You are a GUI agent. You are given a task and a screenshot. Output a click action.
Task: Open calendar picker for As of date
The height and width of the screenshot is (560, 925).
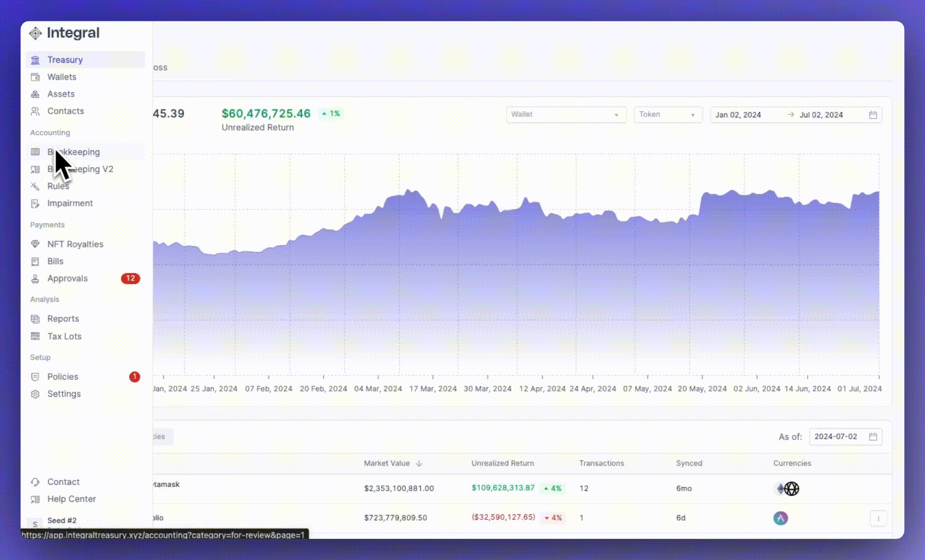tap(873, 437)
